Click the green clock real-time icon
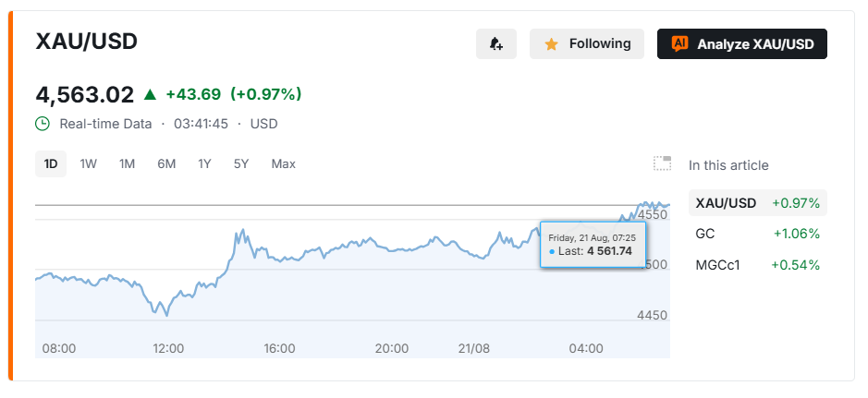Image resolution: width=868 pixels, height=398 pixels. click(43, 123)
